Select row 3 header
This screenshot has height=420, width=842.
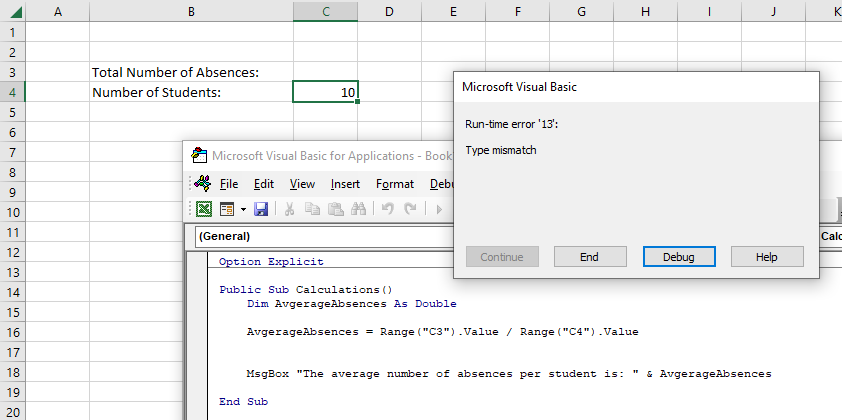click(13, 72)
